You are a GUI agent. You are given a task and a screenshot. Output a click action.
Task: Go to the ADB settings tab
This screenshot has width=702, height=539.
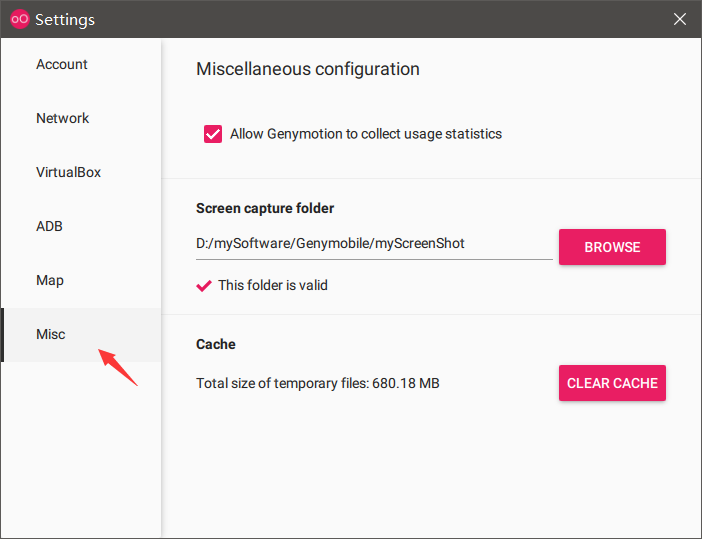click(x=81, y=226)
